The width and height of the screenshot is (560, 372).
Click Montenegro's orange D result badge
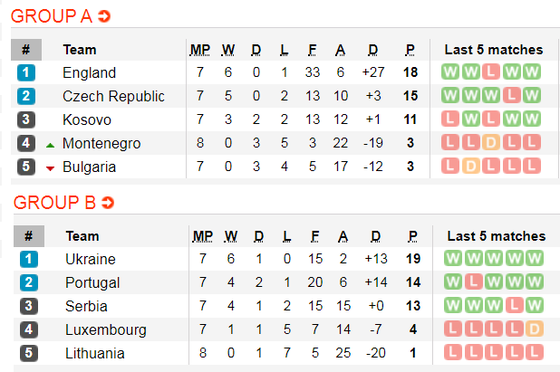pyautogui.click(x=491, y=142)
